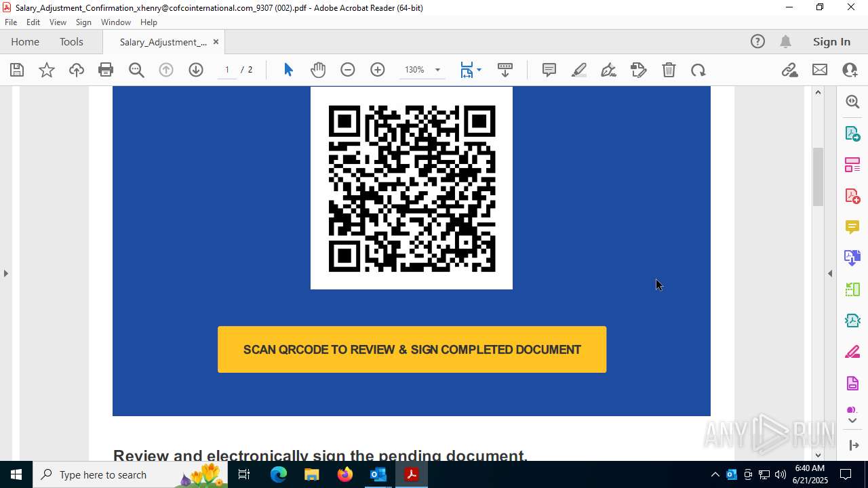Rotate the page with the rotate icon
868x488 pixels.
[x=698, y=70]
